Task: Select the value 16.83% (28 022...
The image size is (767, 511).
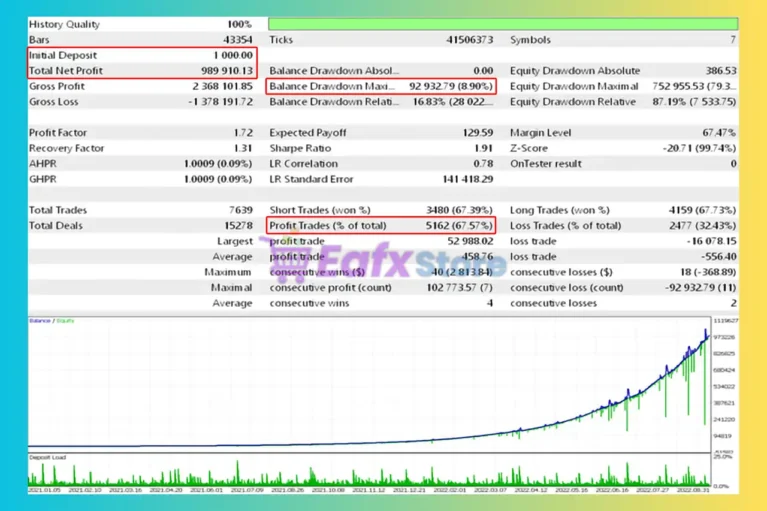Action: tap(453, 102)
